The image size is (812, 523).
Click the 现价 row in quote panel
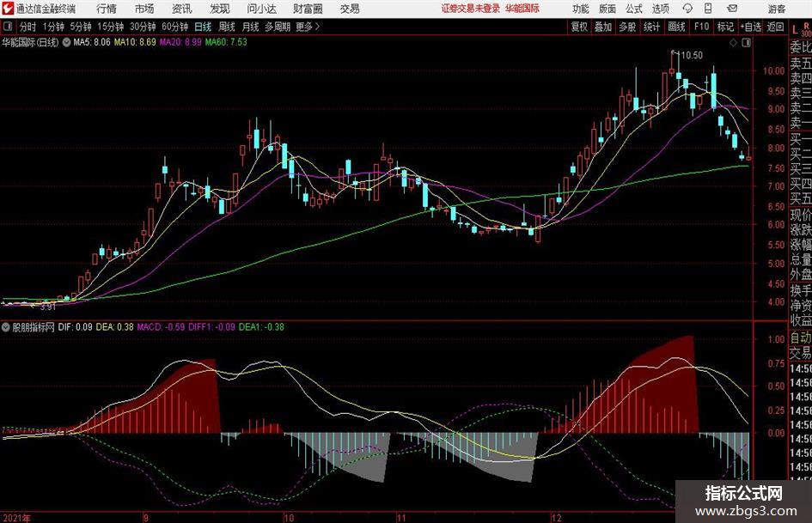point(801,215)
